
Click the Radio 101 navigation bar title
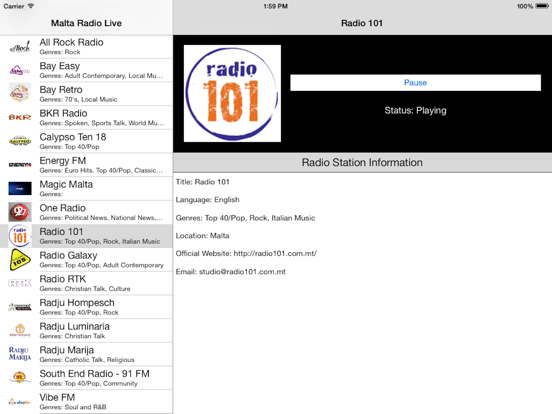click(x=362, y=23)
